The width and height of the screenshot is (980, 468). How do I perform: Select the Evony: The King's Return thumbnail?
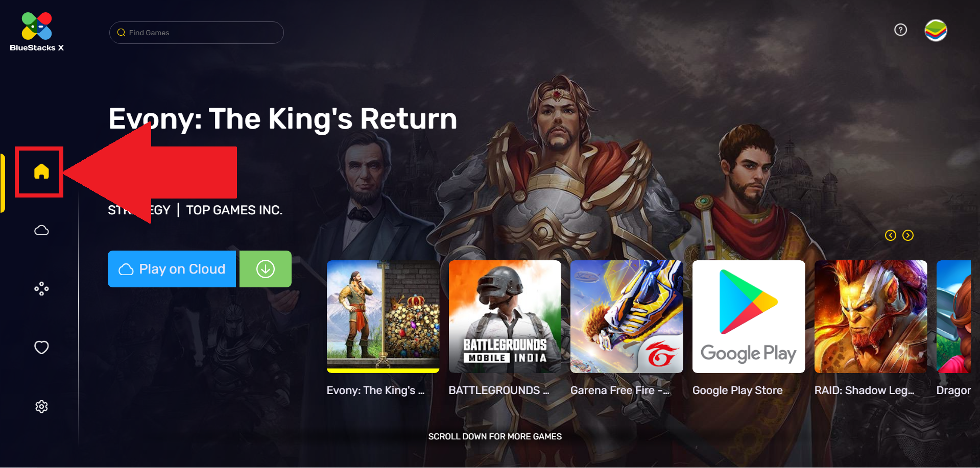(x=383, y=316)
